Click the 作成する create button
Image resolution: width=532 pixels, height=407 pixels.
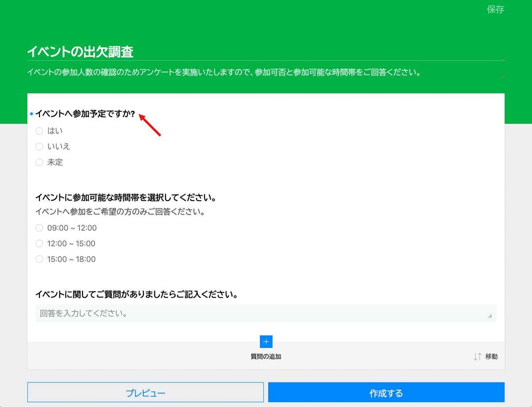[x=386, y=392]
